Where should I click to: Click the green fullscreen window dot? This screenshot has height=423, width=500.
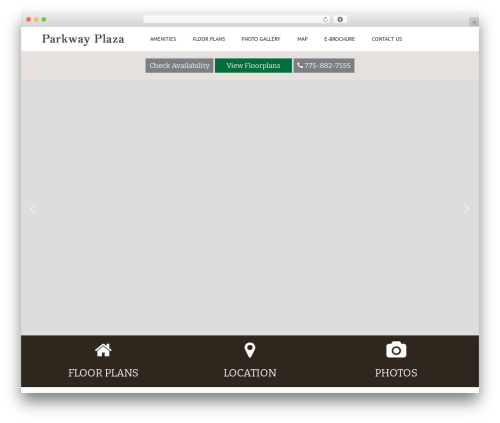point(44,19)
